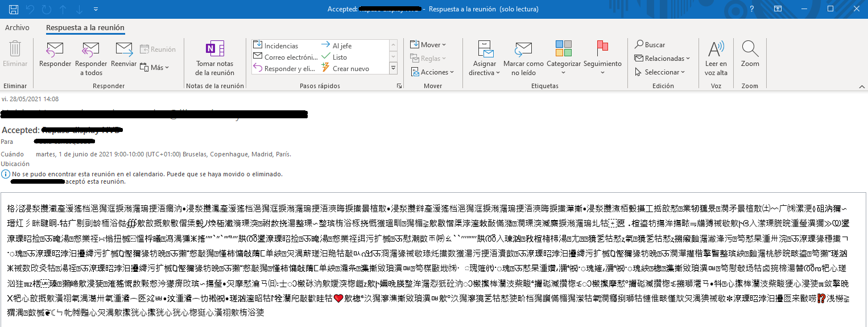Click the Help question mark icon
The height and width of the screenshot is (327, 868).
coord(753,9)
